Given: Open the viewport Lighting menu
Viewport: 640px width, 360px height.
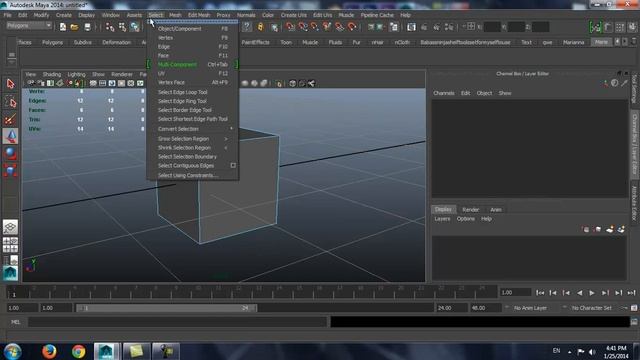Looking at the screenshot, I should point(76,74).
